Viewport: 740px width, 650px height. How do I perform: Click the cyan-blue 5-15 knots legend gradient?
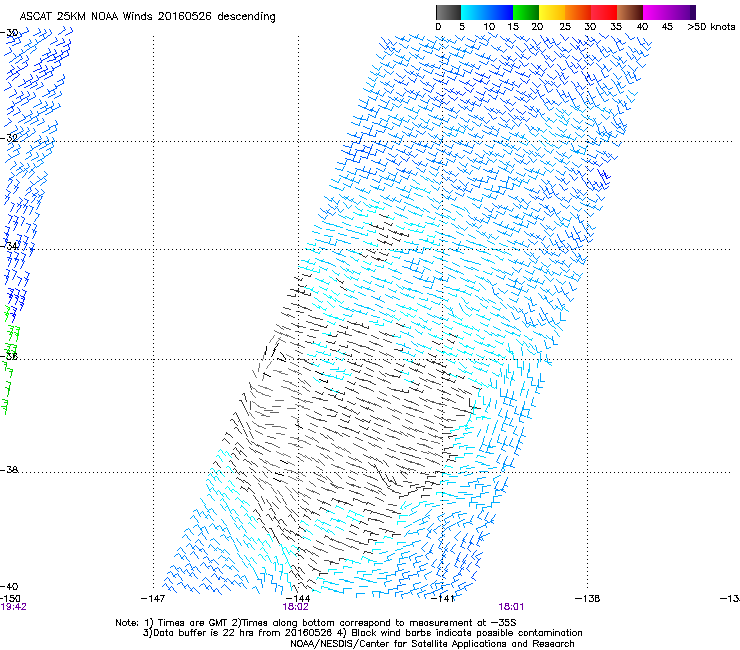[x=487, y=12]
